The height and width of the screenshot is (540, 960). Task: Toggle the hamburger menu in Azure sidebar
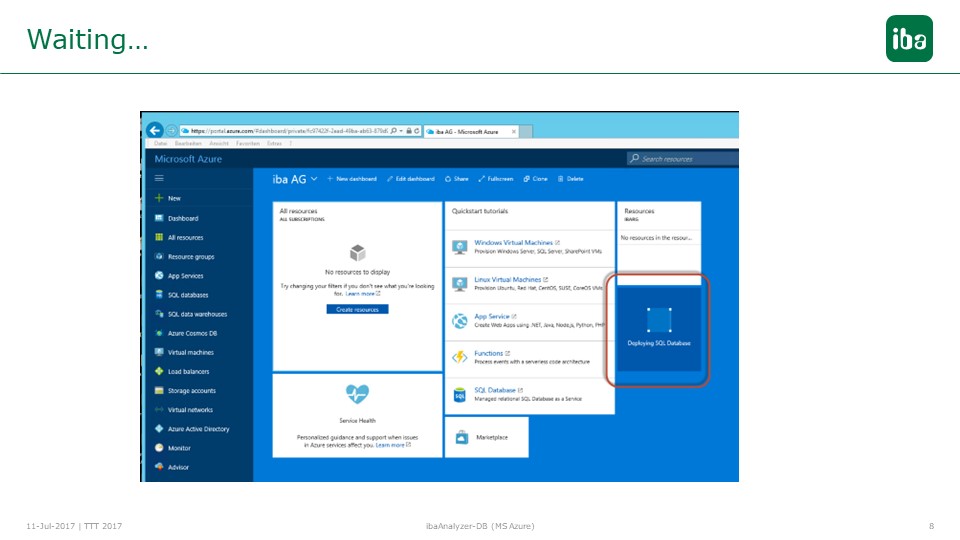pyautogui.click(x=159, y=178)
